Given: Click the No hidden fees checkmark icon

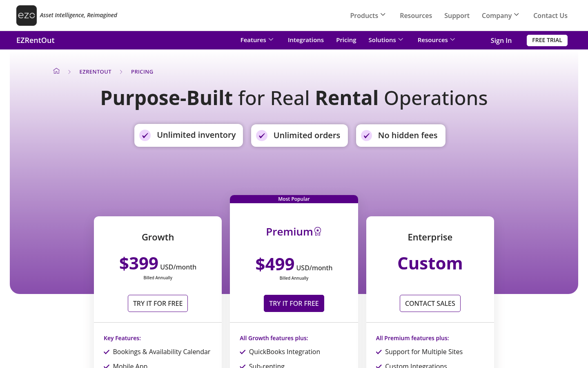Looking at the screenshot, I should pyautogui.click(x=367, y=135).
